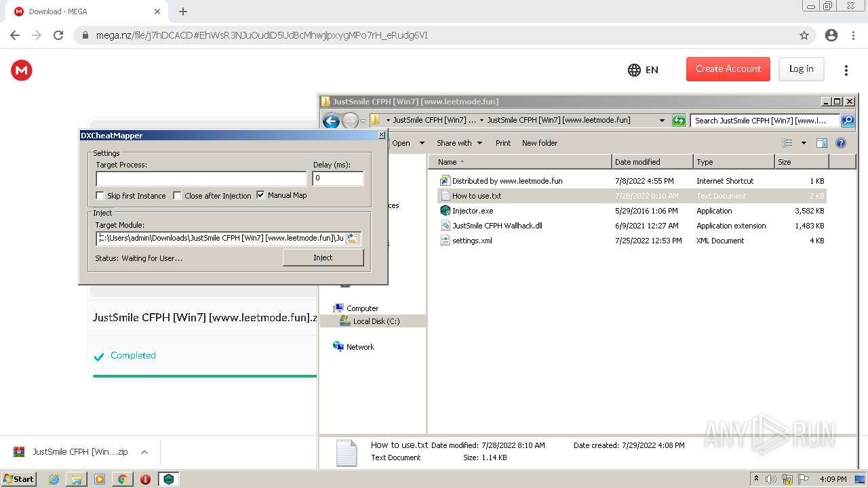868x488 pixels.
Task: Select Local Disk (C:) in tree
Action: coord(376,321)
